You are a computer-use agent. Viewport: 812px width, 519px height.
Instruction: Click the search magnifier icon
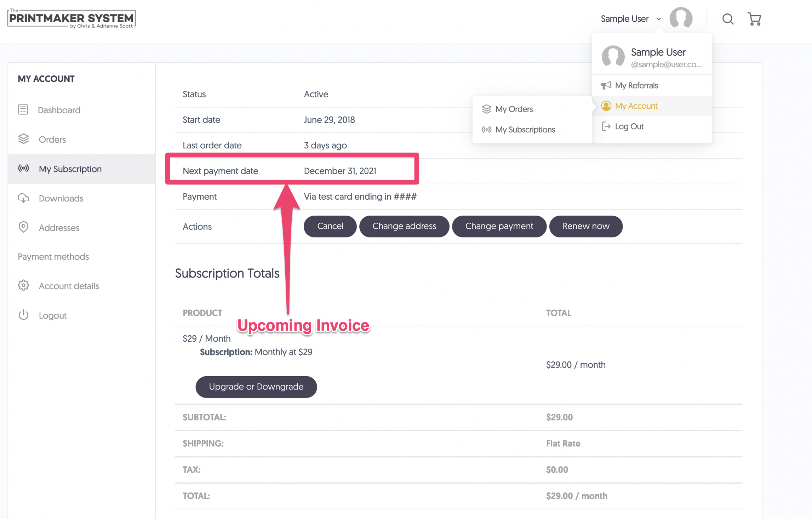tap(727, 19)
